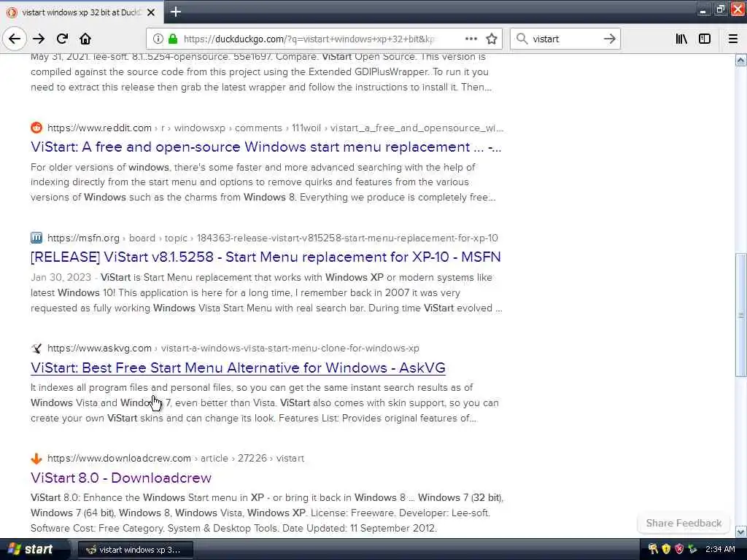This screenshot has width=747, height=560.
Task: Close the vistart search tab
Action: coord(151,12)
